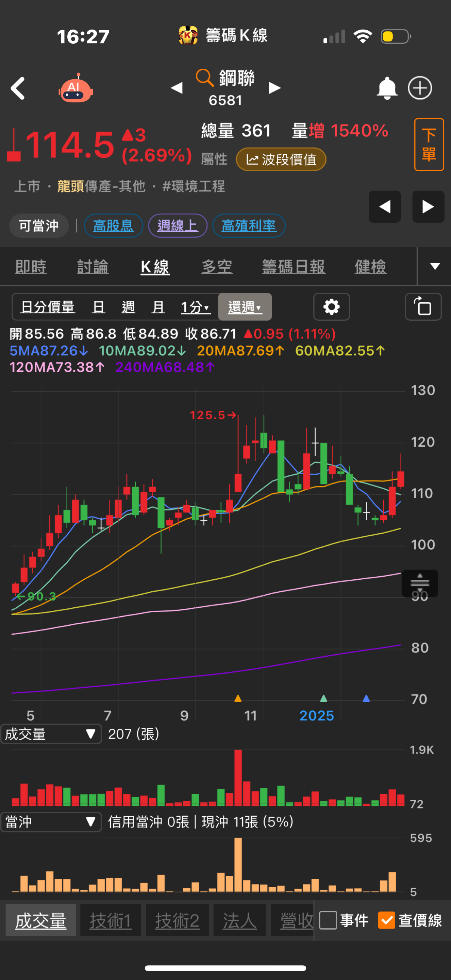This screenshot has width=451, height=980.
Task: Open price alert bell icon
Action: (387, 88)
